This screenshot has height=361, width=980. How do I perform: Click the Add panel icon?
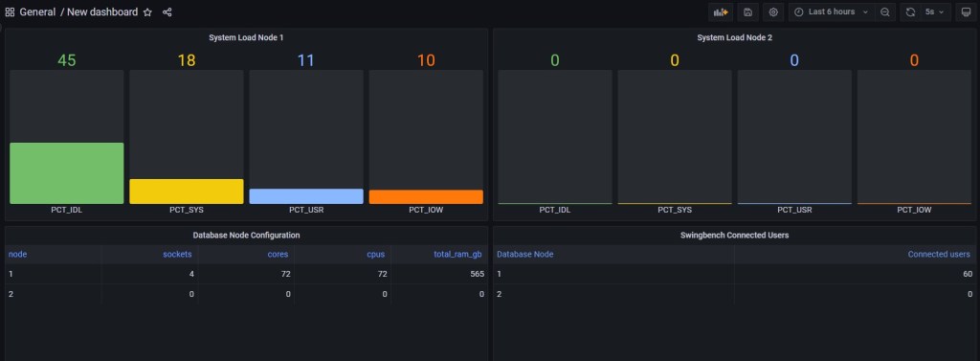click(x=721, y=11)
